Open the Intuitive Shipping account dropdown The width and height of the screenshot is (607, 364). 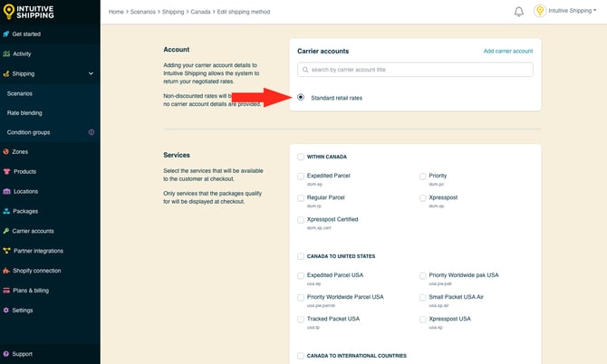pyautogui.click(x=569, y=12)
